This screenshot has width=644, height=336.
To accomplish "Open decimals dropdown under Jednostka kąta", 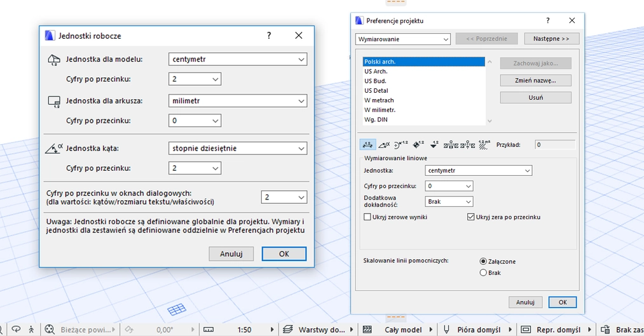I will pos(195,168).
